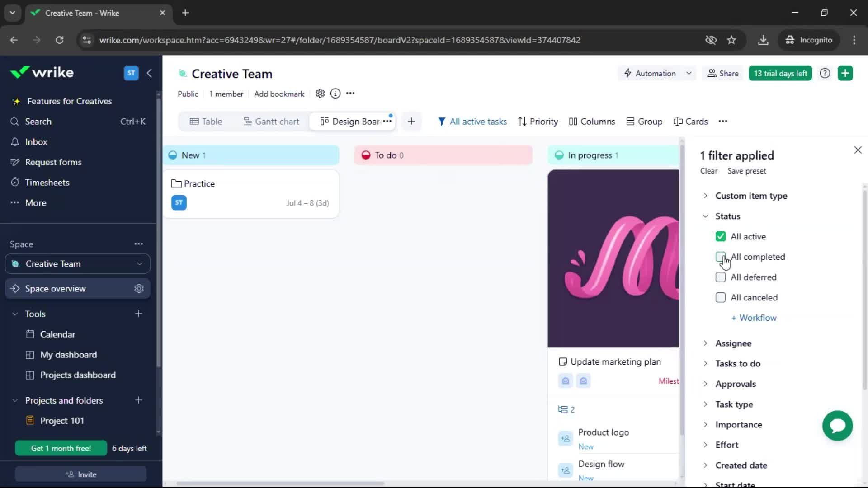Expand the Assignee filter
This screenshot has width=868, height=488.
click(705, 343)
